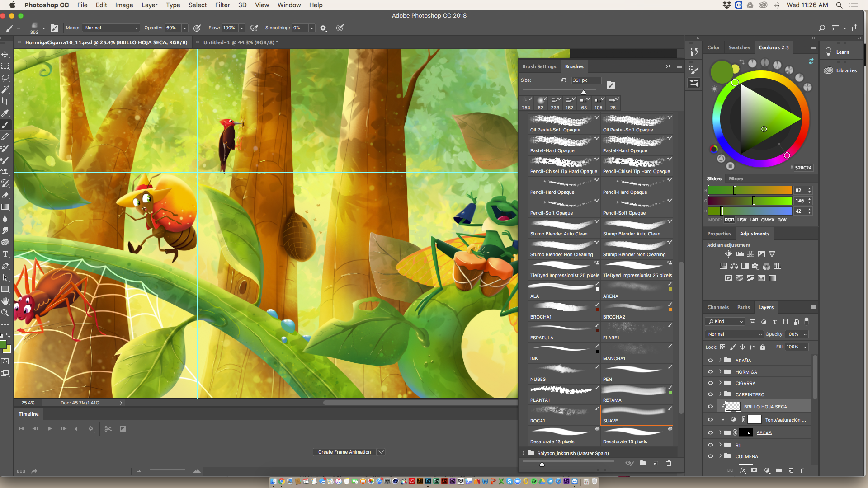
Task: Click the split at playhead scissors icon
Action: [x=108, y=429]
